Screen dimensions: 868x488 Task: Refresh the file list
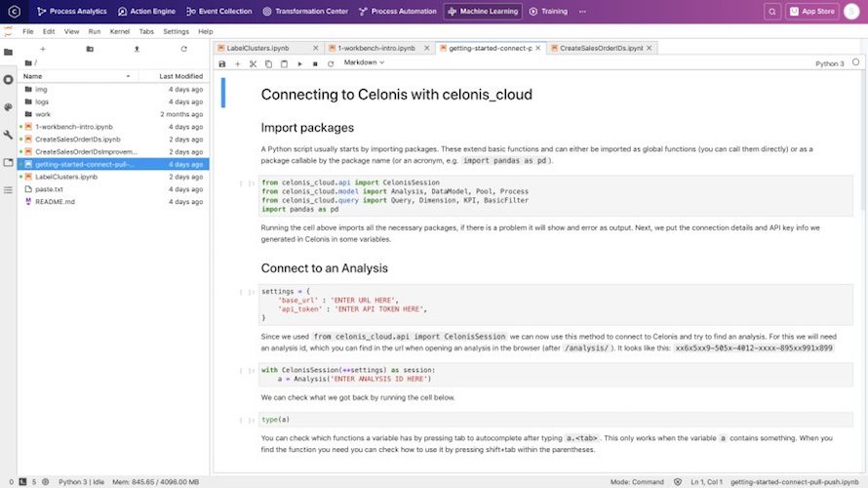[184, 48]
